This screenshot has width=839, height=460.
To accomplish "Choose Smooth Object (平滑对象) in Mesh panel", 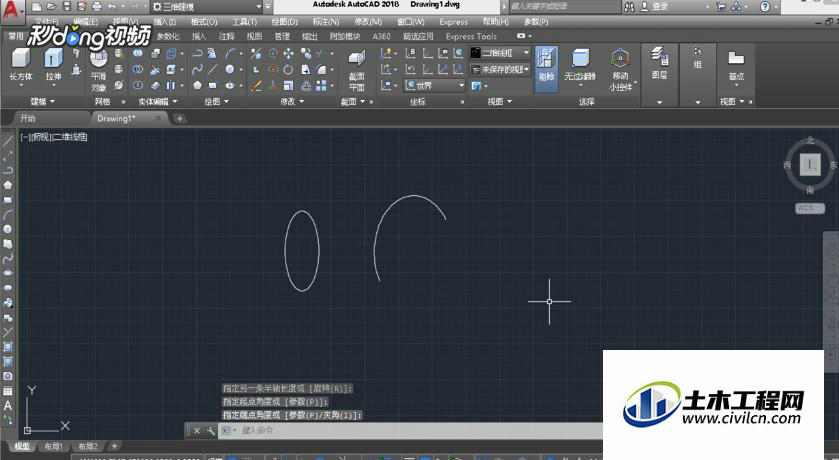I will pyautogui.click(x=98, y=71).
